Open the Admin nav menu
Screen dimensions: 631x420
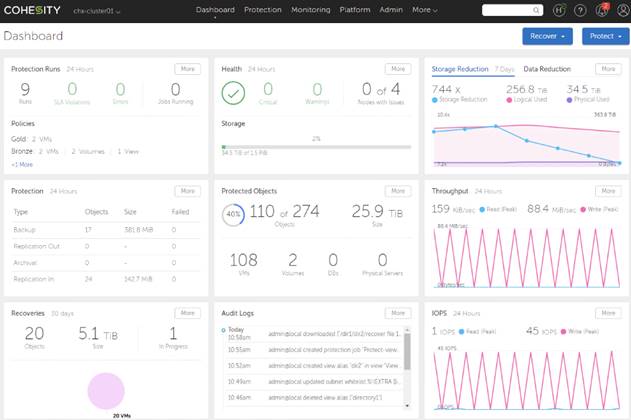click(391, 10)
